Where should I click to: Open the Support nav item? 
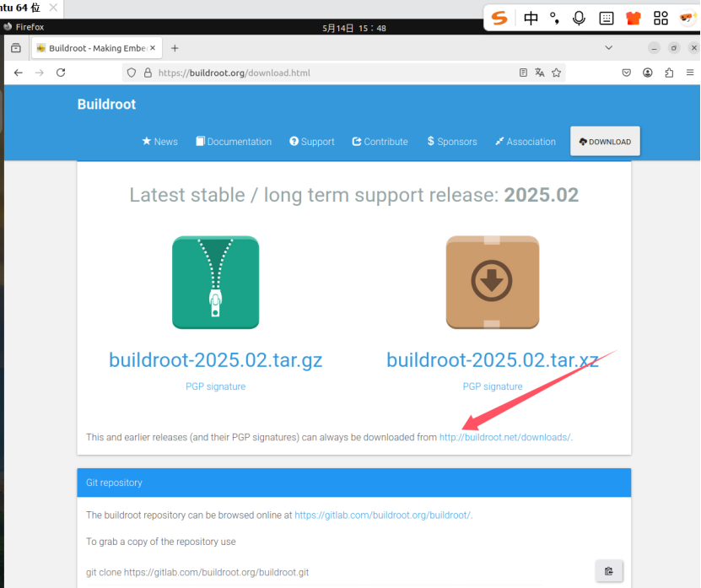(311, 142)
